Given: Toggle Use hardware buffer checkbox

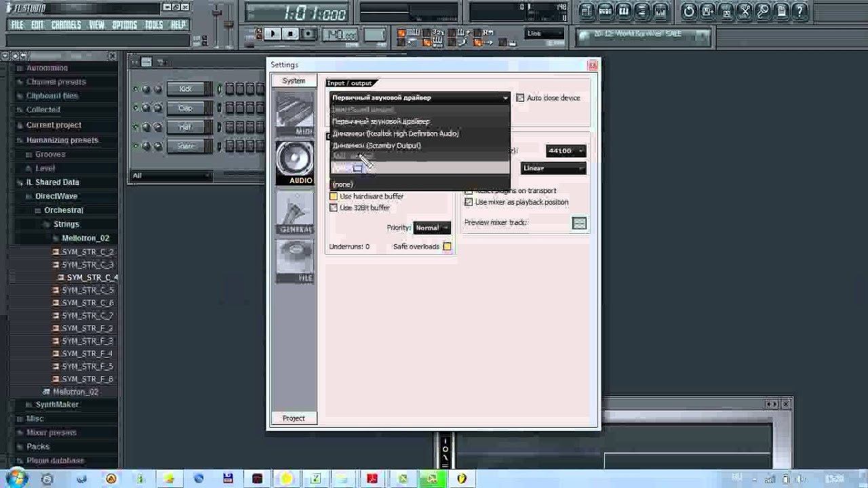Looking at the screenshot, I should tap(334, 197).
